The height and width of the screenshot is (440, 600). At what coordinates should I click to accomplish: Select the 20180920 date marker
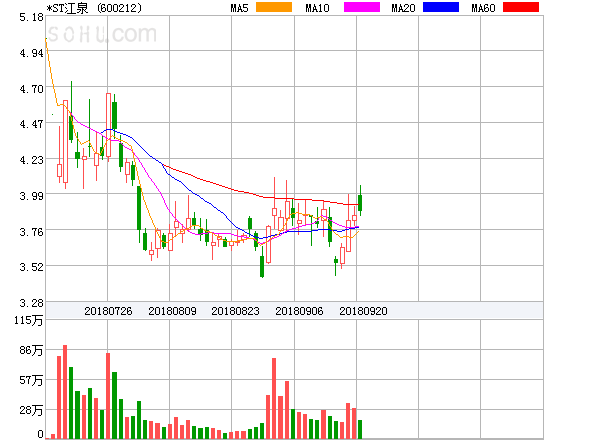click(363, 311)
